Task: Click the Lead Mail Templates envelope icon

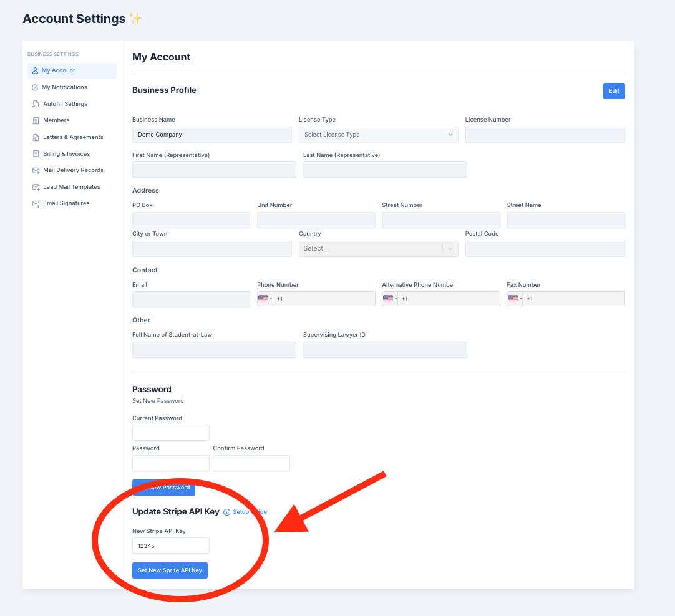Action: [x=36, y=187]
